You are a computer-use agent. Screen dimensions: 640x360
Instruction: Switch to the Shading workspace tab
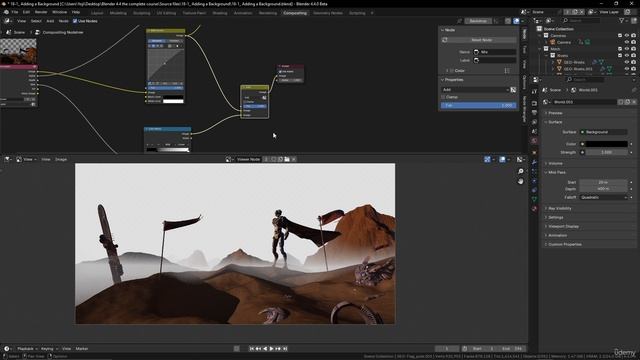220,13
